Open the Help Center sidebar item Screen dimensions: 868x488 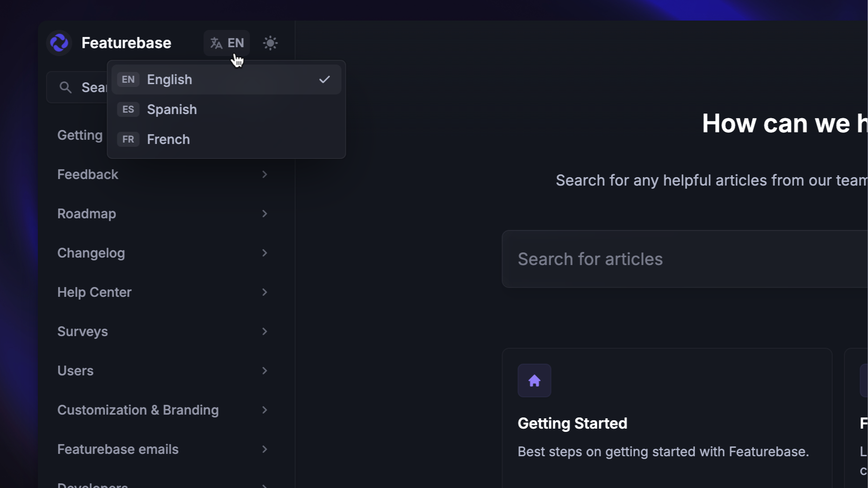tap(94, 292)
